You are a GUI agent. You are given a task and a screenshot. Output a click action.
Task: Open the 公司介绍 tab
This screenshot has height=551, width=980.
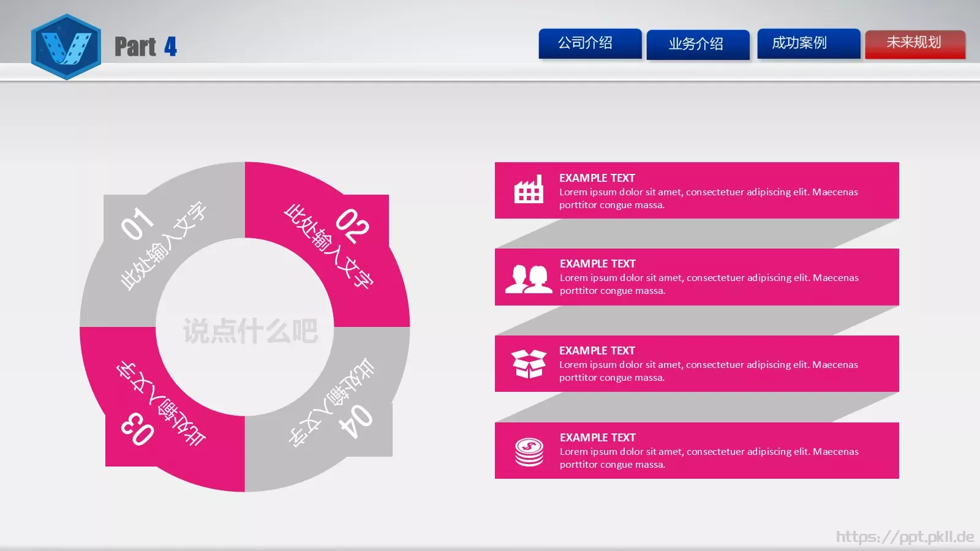tap(590, 43)
